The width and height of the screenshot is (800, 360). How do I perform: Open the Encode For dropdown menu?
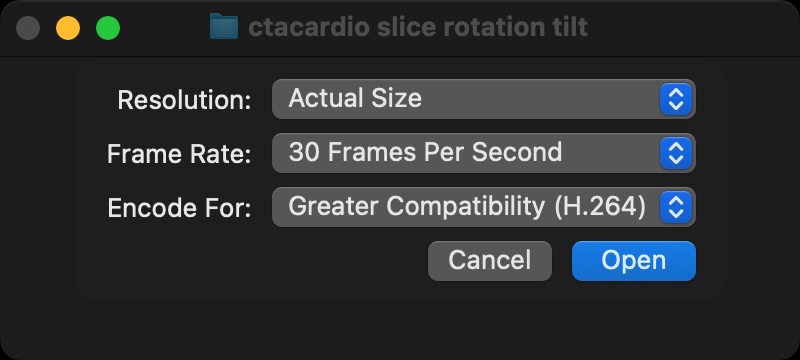(x=484, y=207)
